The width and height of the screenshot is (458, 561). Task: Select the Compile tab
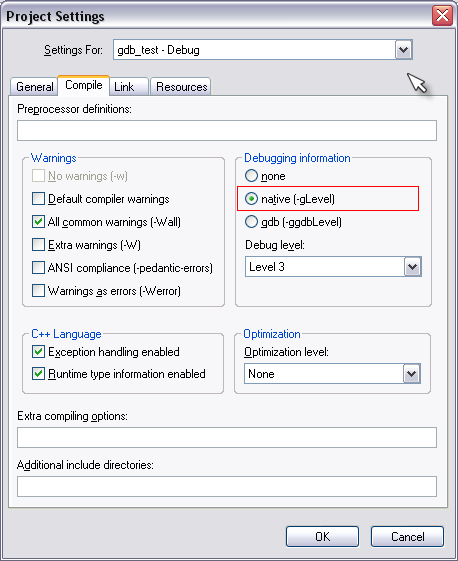(x=84, y=86)
